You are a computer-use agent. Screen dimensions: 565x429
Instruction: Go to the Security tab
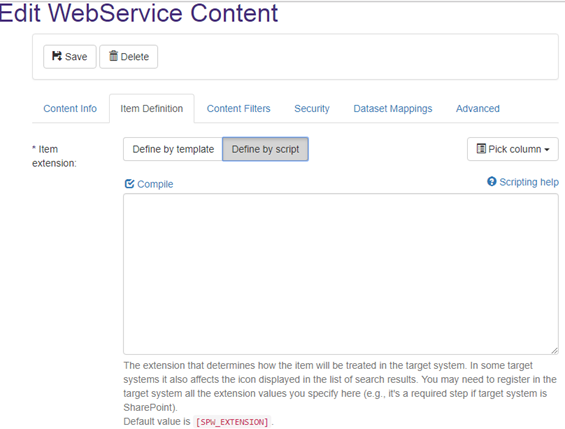point(312,109)
